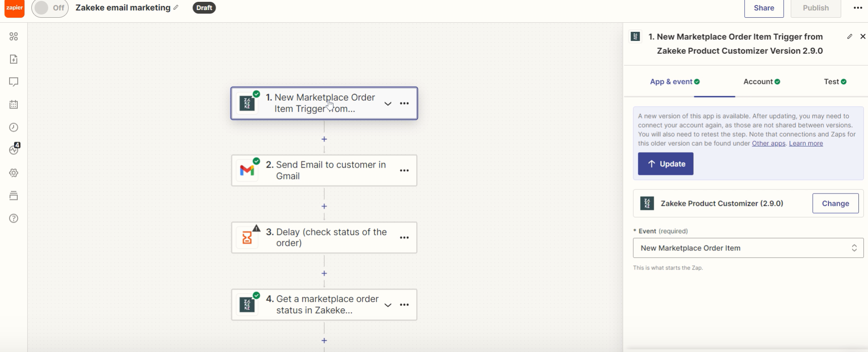Click the Zakeke icon in panel header
The image size is (868, 352).
coord(636,36)
